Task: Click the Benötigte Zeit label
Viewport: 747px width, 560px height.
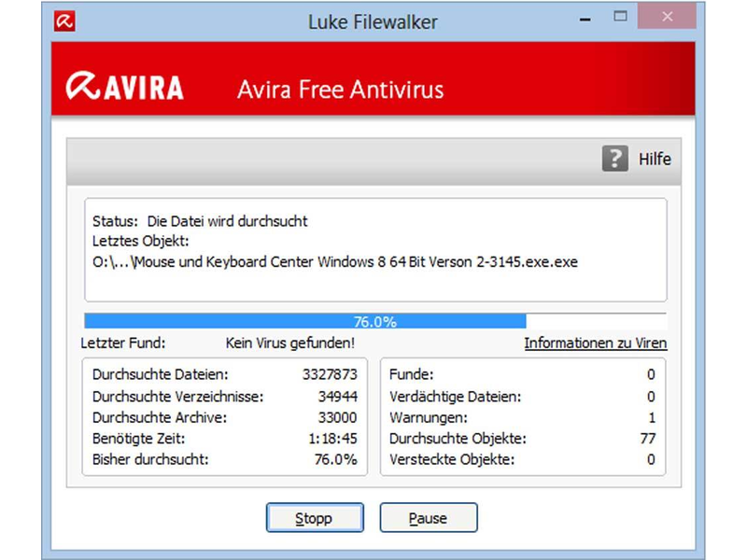Action: point(138,439)
